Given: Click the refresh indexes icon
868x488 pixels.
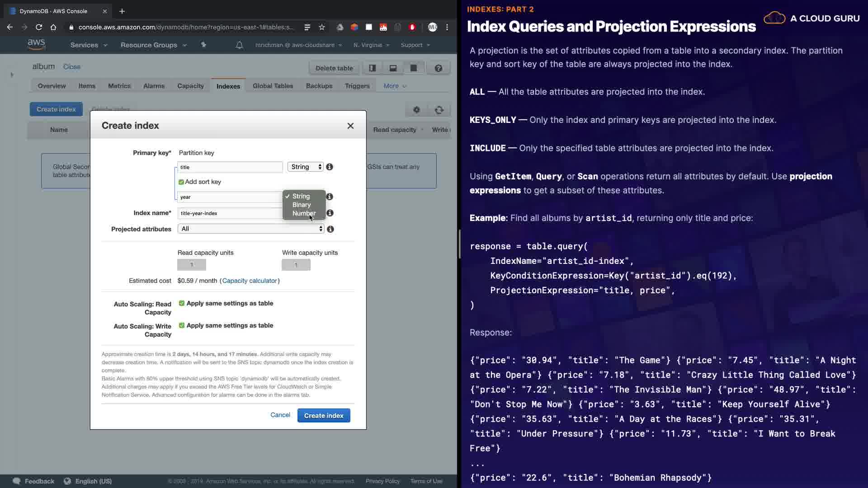Looking at the screenshot, I should pyautogui.click(x=439, y=109).
